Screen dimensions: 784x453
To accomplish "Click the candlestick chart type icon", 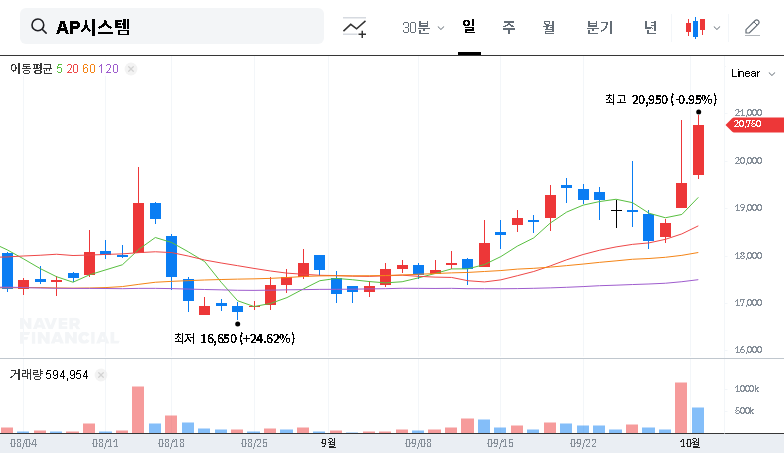I will coord(695,28).
